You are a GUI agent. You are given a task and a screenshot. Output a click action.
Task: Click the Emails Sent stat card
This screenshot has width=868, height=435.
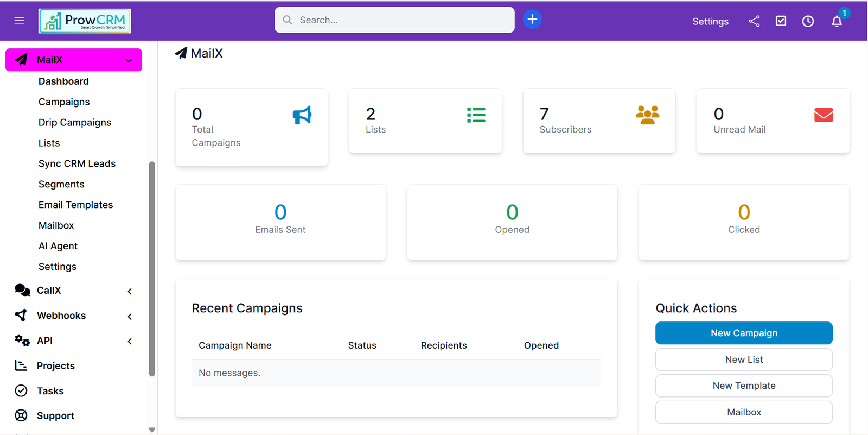(x=280, y=222)
